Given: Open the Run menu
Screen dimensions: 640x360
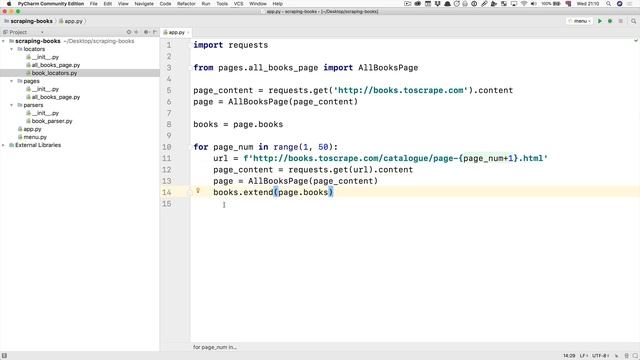Looking at the screenshot, I should click(x=206, y=4).
